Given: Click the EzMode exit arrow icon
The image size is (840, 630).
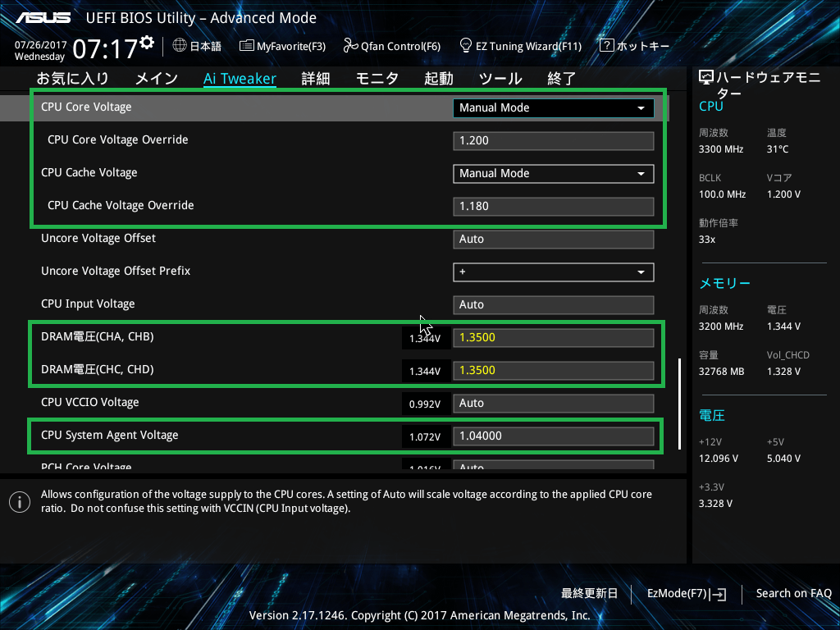Looking at the screenshot, I should coord(718,594).
